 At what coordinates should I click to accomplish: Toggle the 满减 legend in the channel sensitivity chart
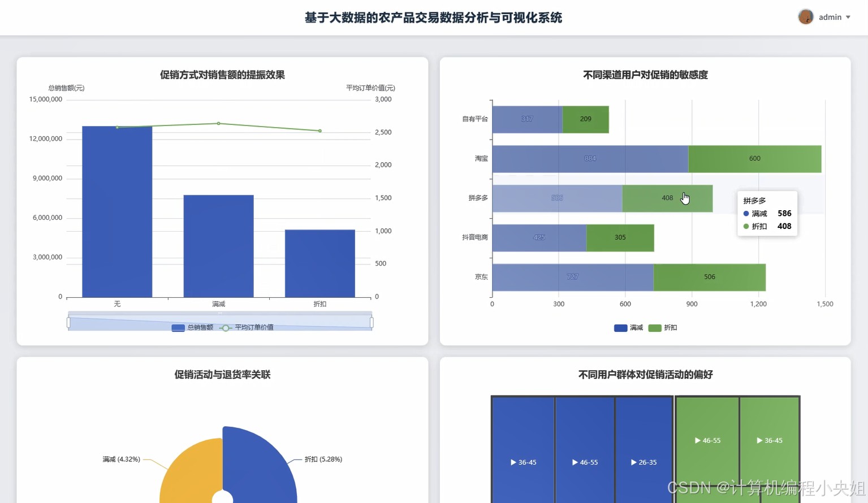(x=629, y=328)
